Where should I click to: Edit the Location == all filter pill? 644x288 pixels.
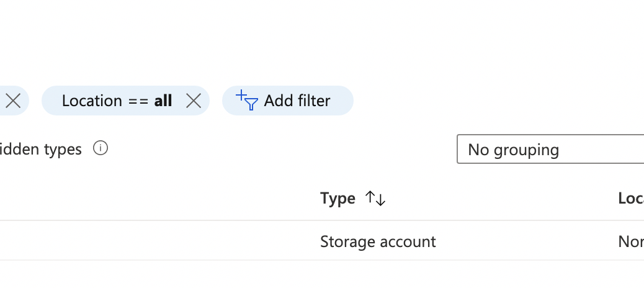[x=126, y=101]
